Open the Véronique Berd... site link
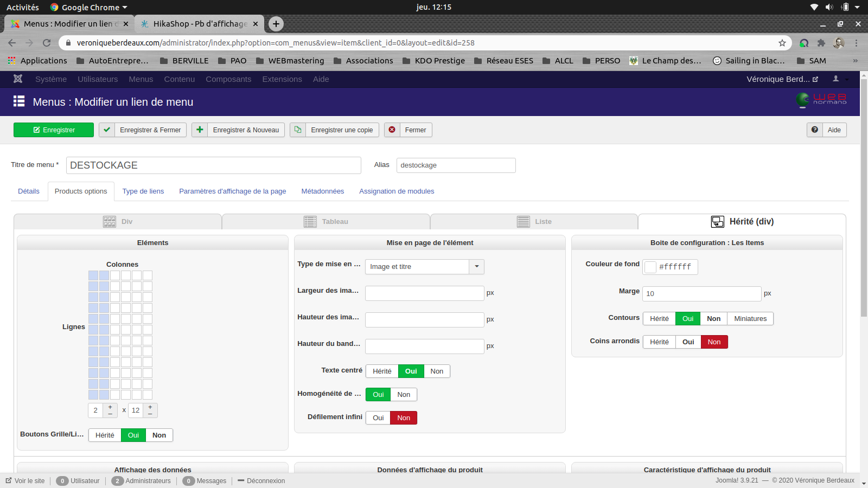868x488 pixels. coord(782,79)
